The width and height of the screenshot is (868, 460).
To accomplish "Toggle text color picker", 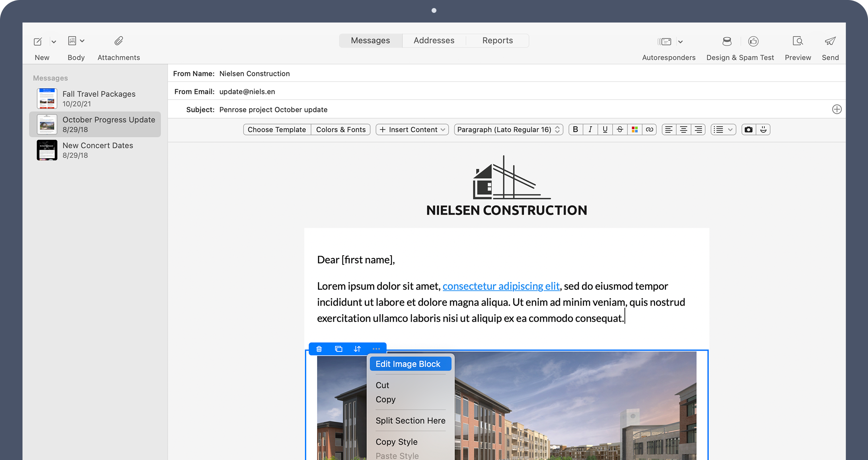I will 635,129.
